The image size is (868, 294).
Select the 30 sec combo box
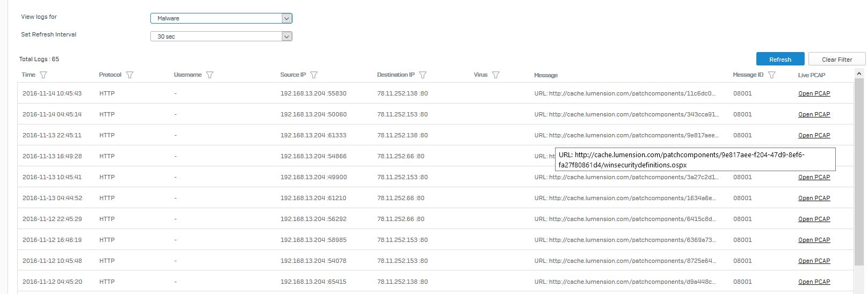[221, 36]
